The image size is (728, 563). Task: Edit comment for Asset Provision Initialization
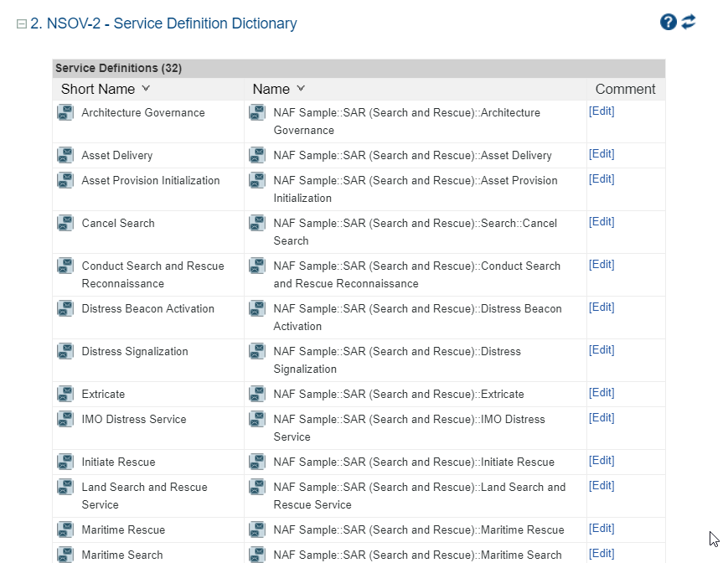(x=602, y=179)
